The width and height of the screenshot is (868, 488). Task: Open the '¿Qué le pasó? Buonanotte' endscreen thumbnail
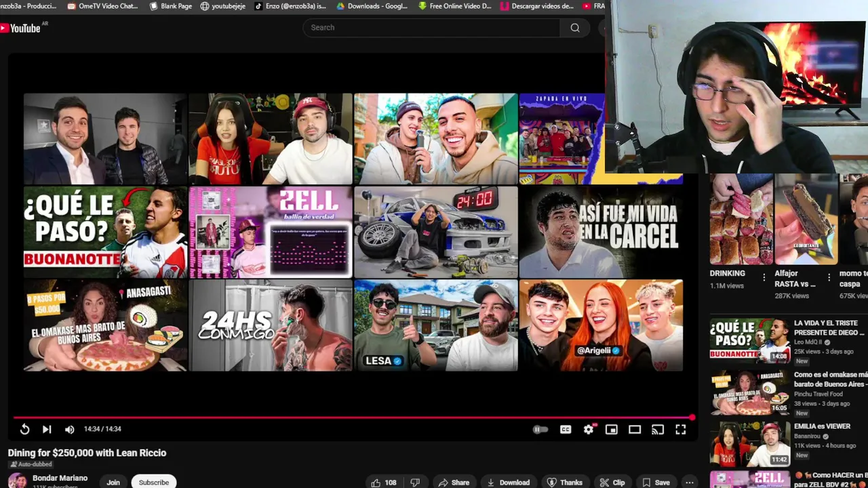tap(105, 232)
